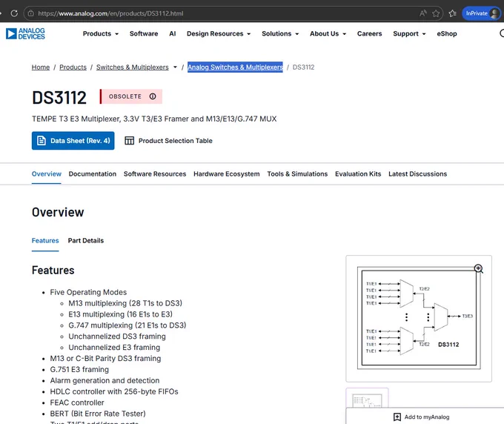The image size is (504, 424).
Task: Click the DS3112 breadcrumb text
Action: tap(303, 67)
